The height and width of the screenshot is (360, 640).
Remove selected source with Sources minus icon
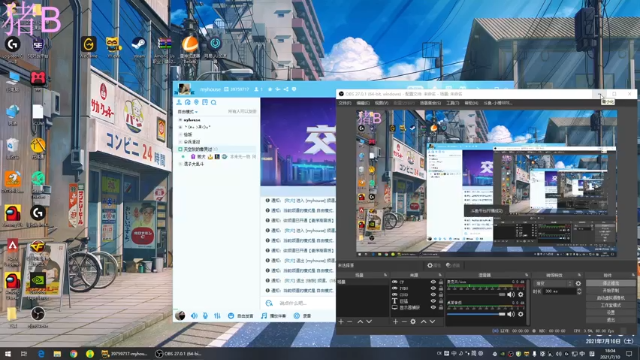[x=404, y=322]
